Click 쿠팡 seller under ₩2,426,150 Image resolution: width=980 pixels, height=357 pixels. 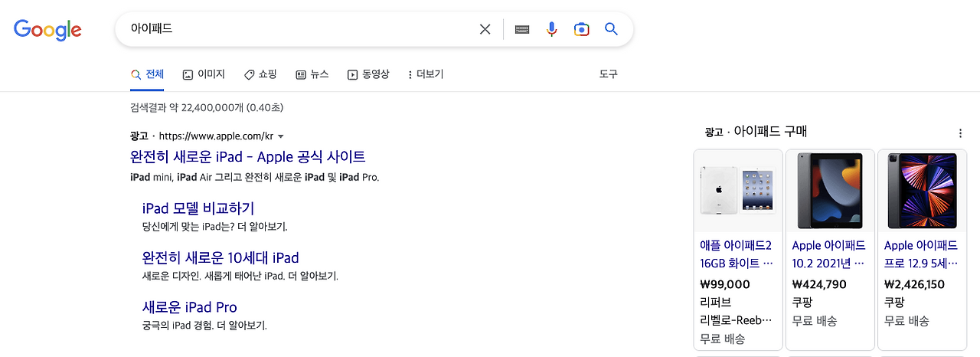pyautogui.click(x=894, y=303)
